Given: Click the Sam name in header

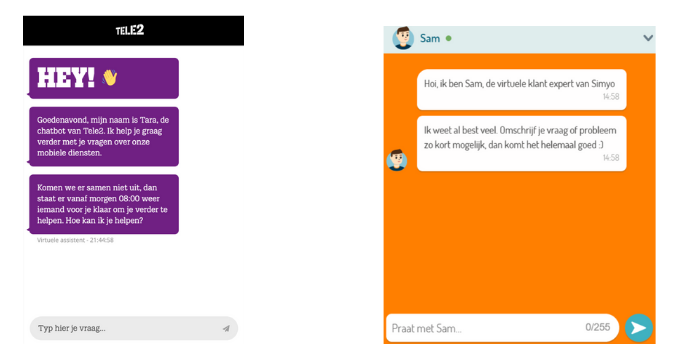Looking at the screenshot, I should pyautogui.click(x=430, y=38).
